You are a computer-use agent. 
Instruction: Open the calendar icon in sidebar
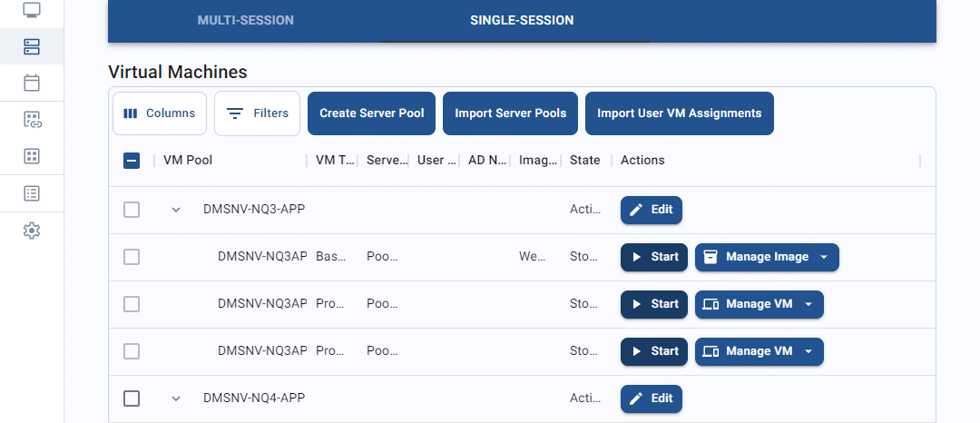(32, 83)
